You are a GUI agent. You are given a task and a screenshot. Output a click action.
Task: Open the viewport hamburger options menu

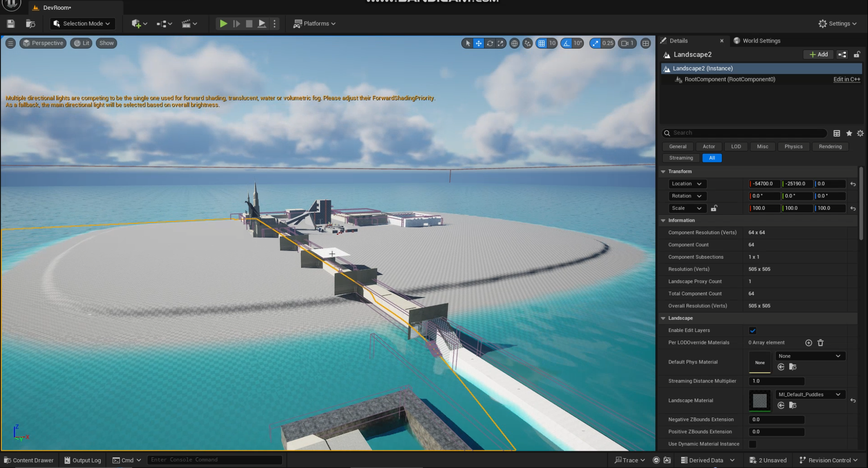pyautogui.click(x=10, y=43)
